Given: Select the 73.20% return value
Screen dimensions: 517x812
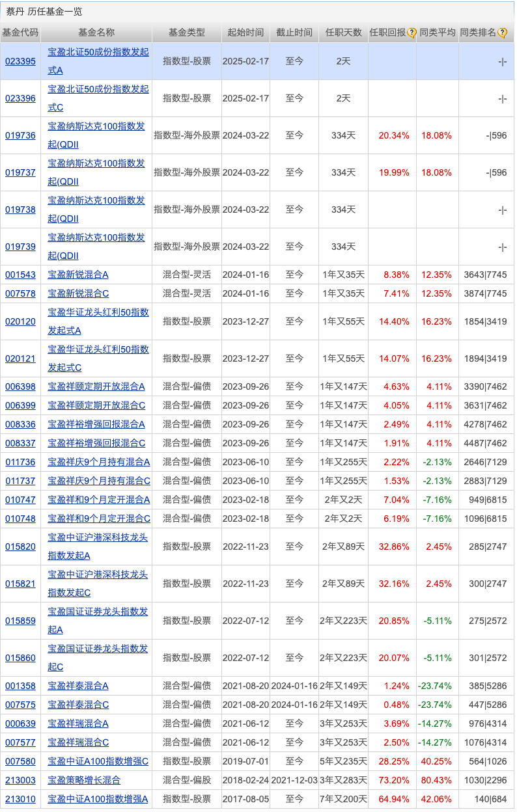Looking at the screenshot, I should click(394, 779).
